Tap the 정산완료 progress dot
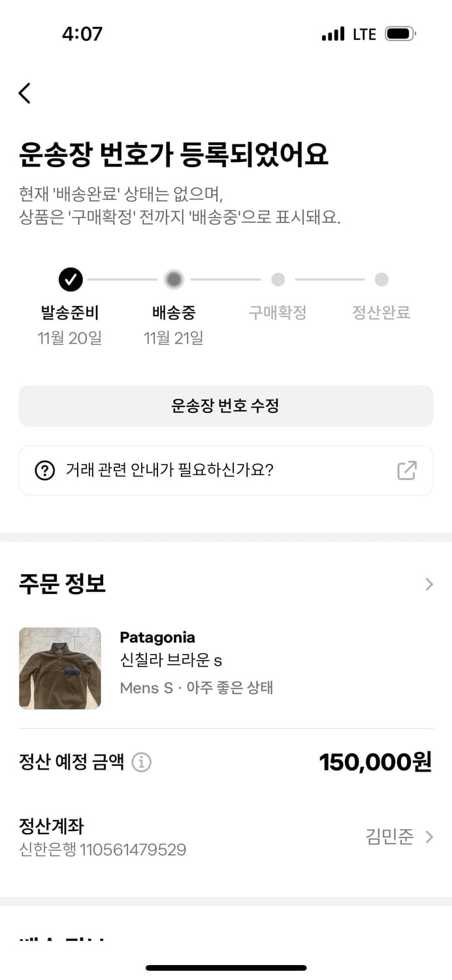This screenshot has height=980, width=452. tap(381, 279)
